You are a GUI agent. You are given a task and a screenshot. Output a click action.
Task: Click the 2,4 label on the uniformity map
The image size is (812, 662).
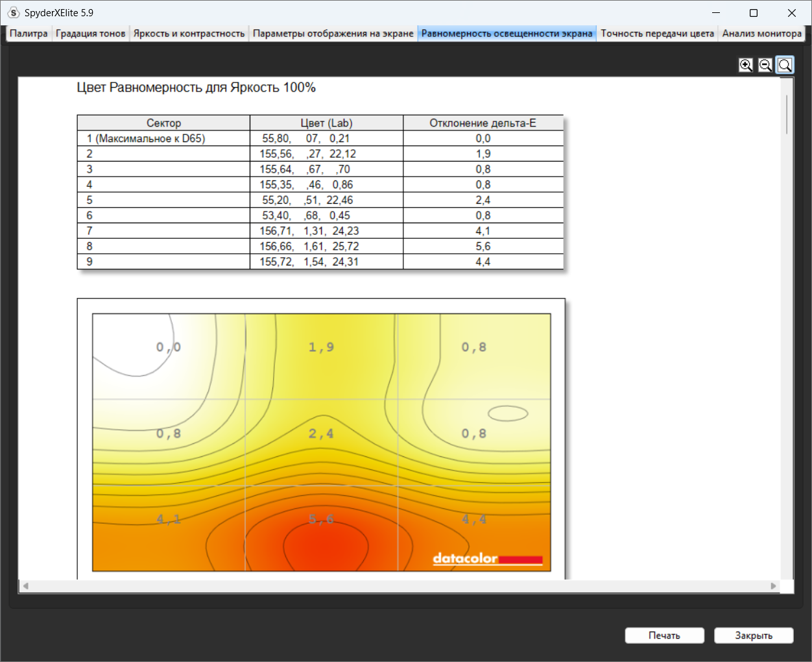click(321, 434)
